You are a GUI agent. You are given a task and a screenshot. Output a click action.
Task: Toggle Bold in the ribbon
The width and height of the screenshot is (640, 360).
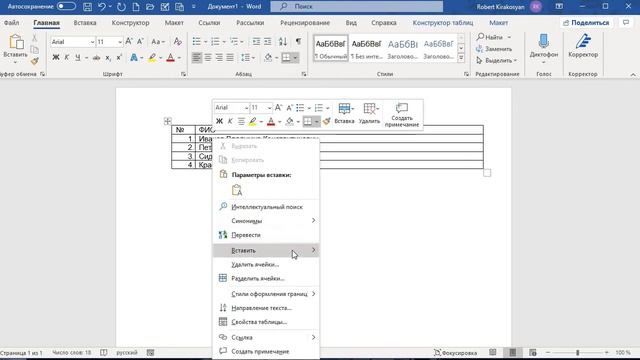pyautogui.click(x=56, y=58)
